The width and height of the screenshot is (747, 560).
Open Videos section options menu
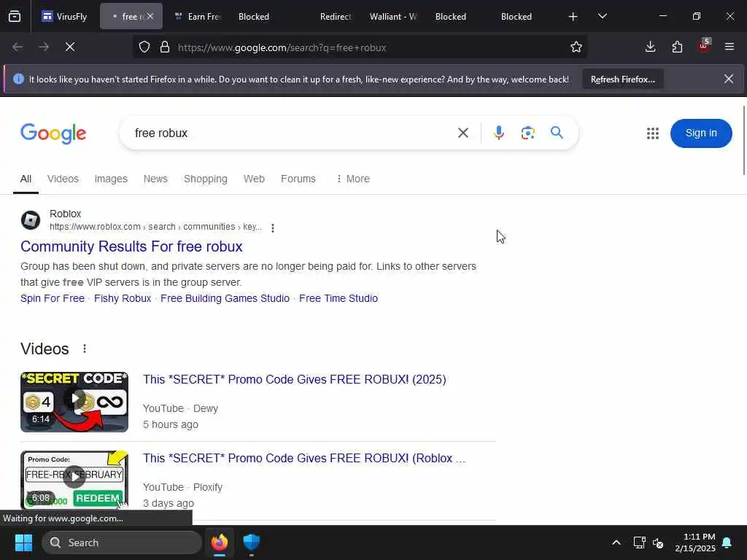85,349
